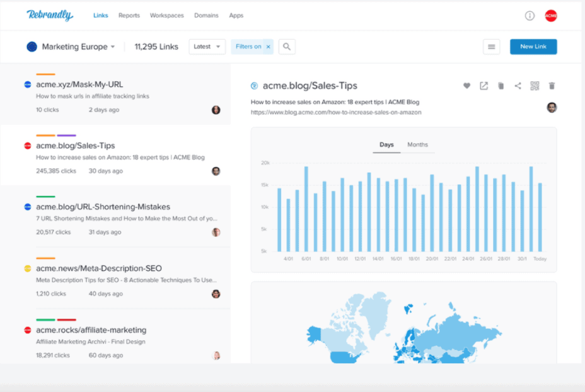The width and height of the screenshot is (585, 392).
Task: Click the 11,295 Links count
Action: pyautogui.click(x=156, y=47)
